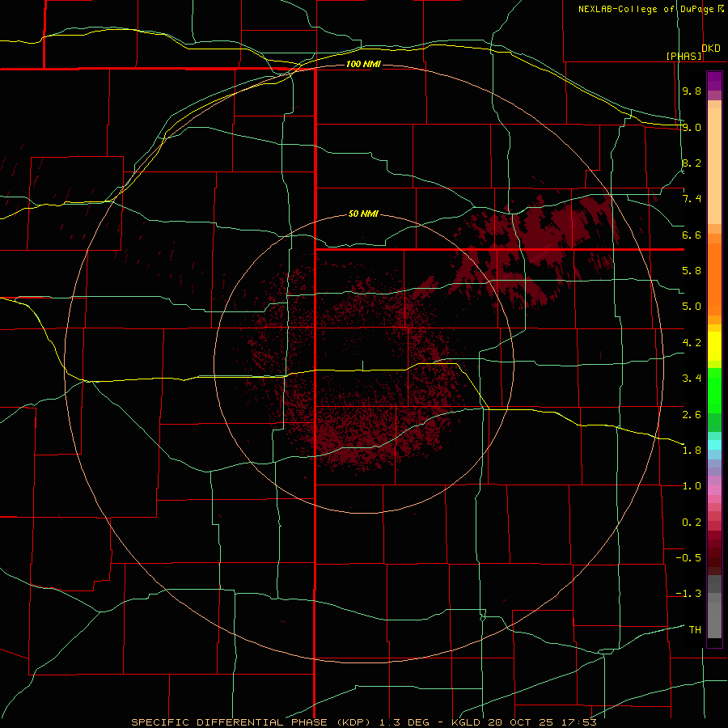Screen dimensions: 728x728
Task: Pick the cyan segment of the color bar
Action: click(x=714, y=444)
